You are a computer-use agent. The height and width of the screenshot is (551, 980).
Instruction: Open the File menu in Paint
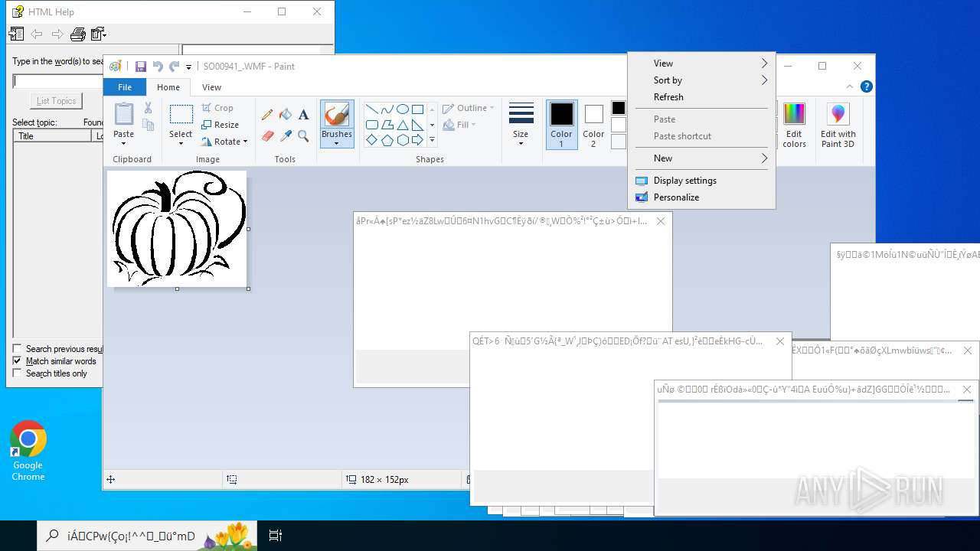click(125, 87)
